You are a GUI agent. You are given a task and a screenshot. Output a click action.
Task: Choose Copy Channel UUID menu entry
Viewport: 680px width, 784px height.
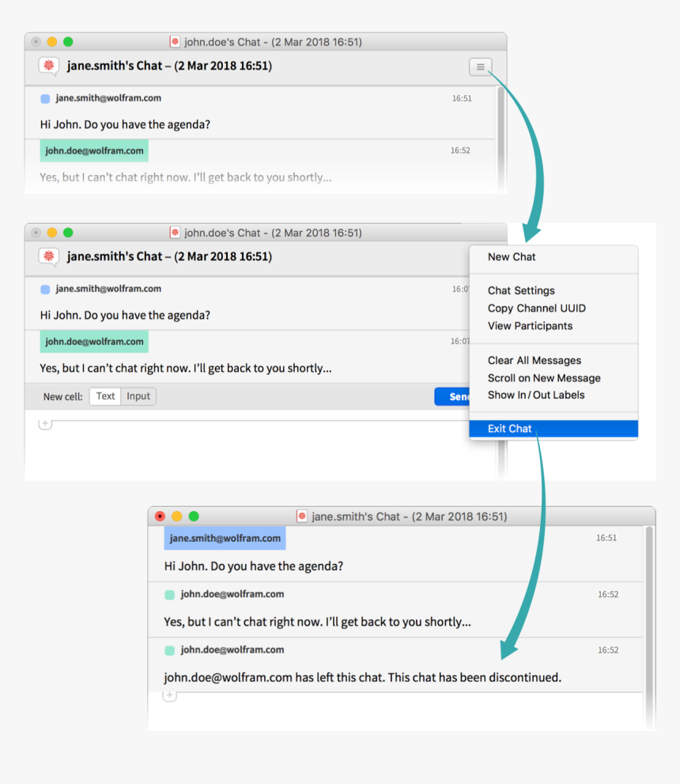[x=536, y=308]
